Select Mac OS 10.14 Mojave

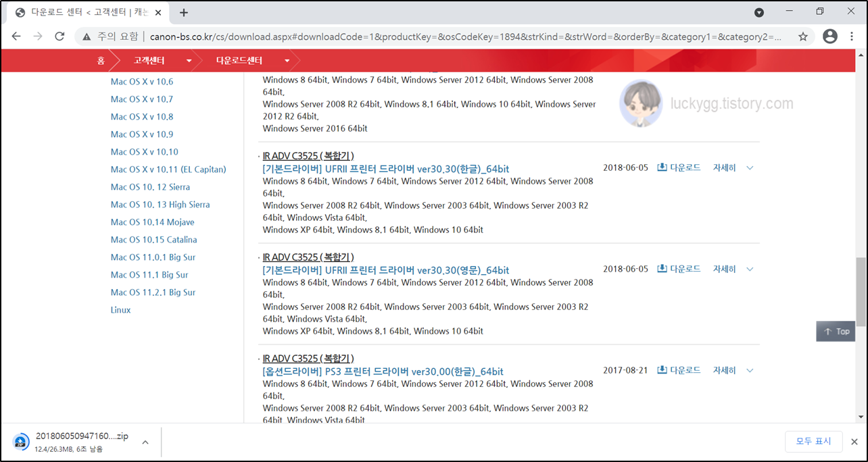[153, 222]
